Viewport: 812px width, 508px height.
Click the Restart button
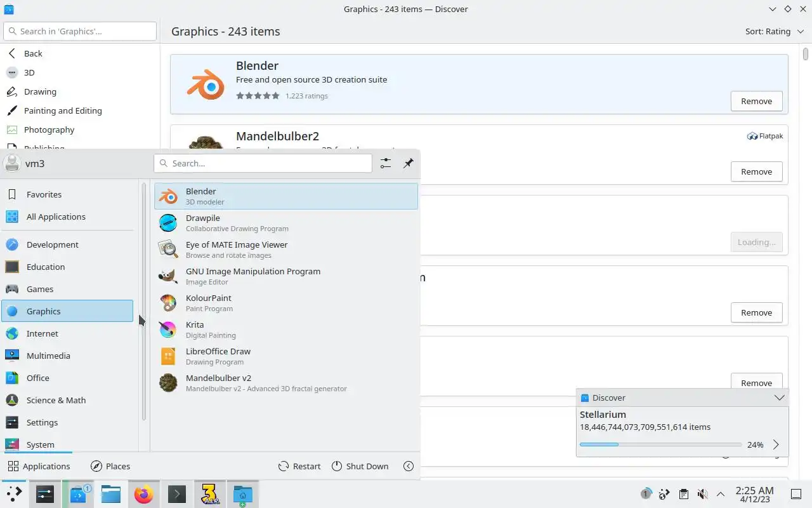299,466
